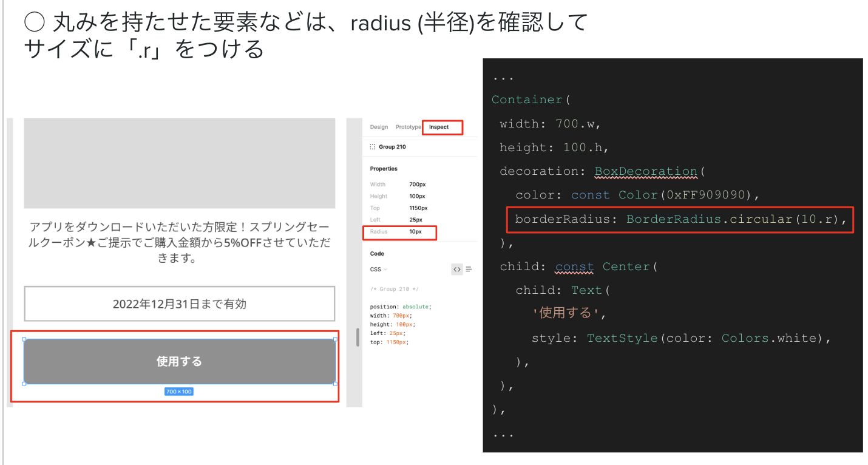This screenshot has height=465, width=868.
Task: Click the slide heading about radius
Action: [307, 35]
